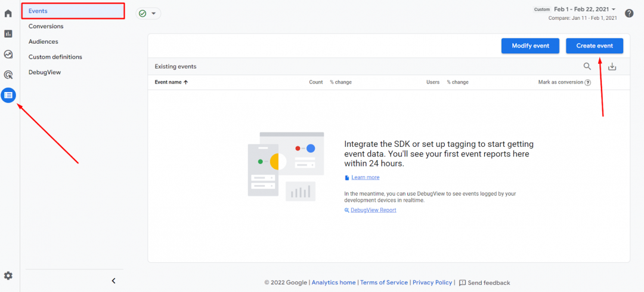Click the Mark as conversion column header
The height and width of the screenshot is (292, 644).
point(561,82)
